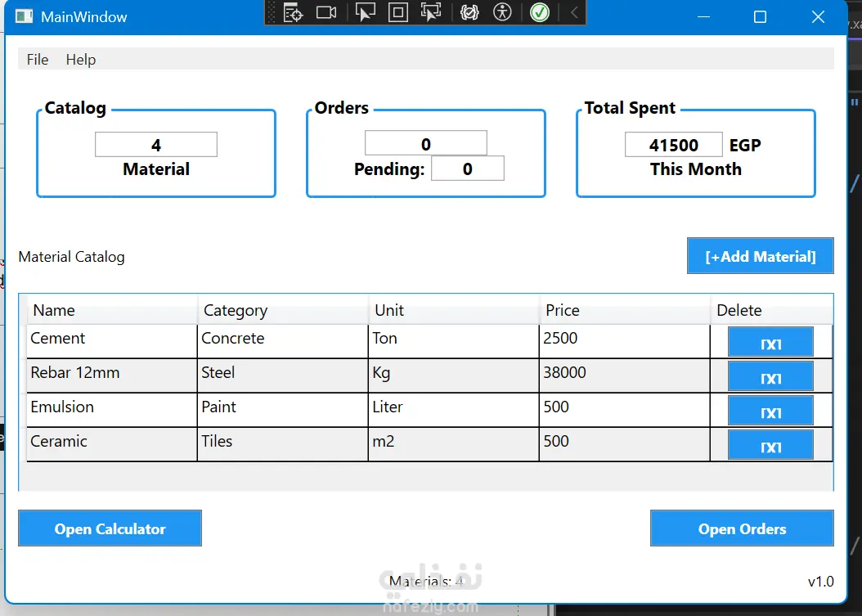Sort table by Category column header
The width and height of the screenshot is (862, 616).
283,310
